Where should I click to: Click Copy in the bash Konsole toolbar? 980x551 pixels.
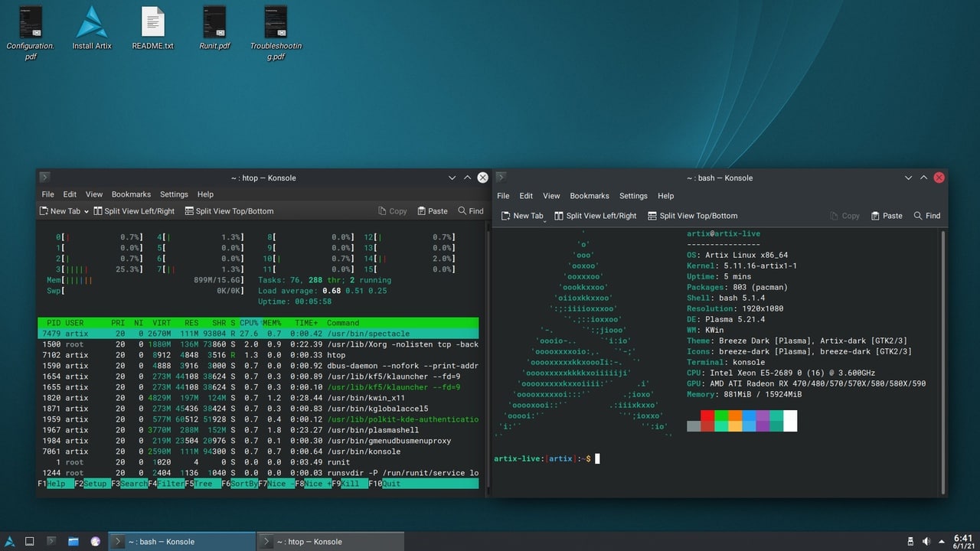pyautogui.click(x=844, y=216)
